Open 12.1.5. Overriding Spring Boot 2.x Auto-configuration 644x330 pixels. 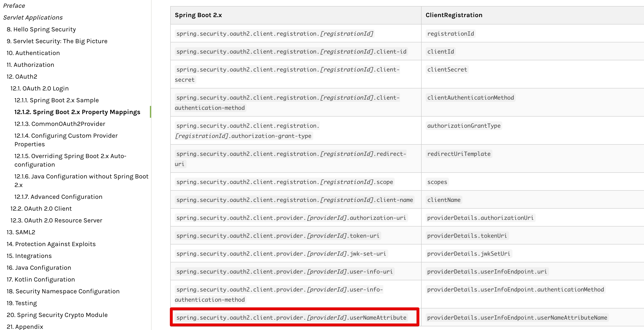point(70,160)
